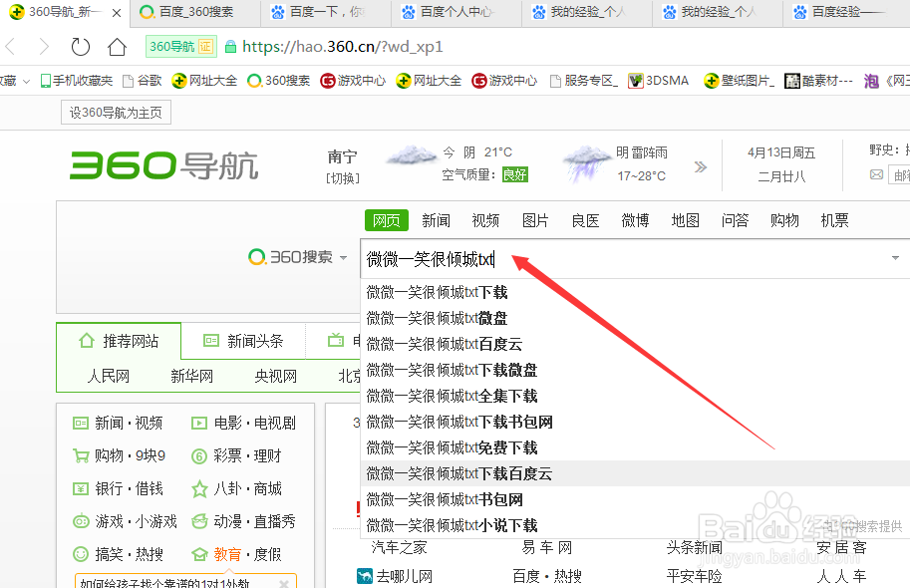This screenshot has height=588, width=910.
Task: Click the 游戏·小游戏 gamepad icon
Action: tap(81, 520)
